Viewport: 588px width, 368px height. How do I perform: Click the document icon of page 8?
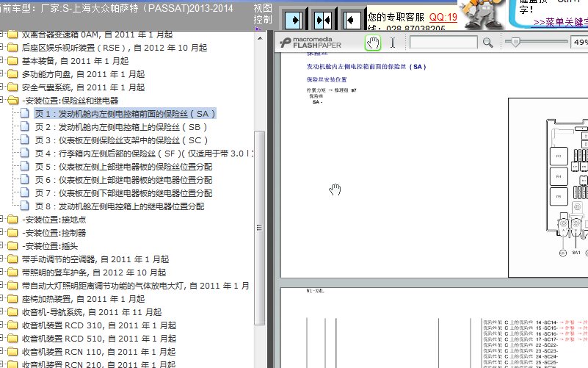click(x=25, y=206)
